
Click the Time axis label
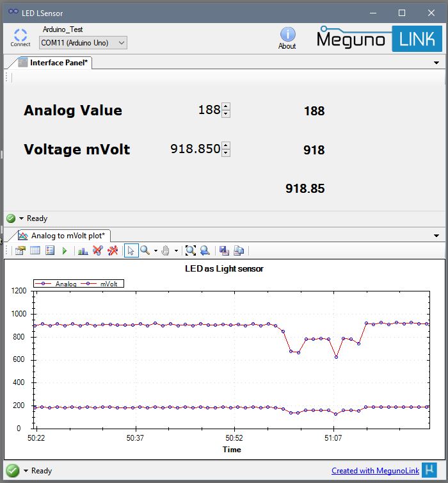point(232,450)
